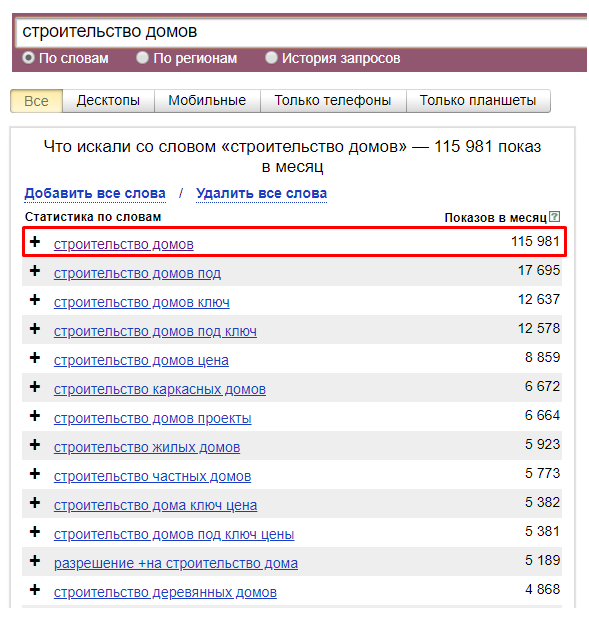Open 'строительство дома ключ цена' link
Image resolution: width=589 pixels, height=619 pixels.
tap(156, 505)
